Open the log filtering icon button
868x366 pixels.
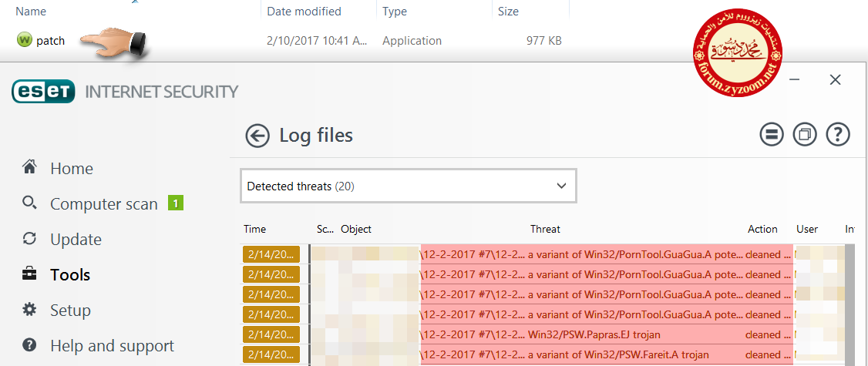771,135
